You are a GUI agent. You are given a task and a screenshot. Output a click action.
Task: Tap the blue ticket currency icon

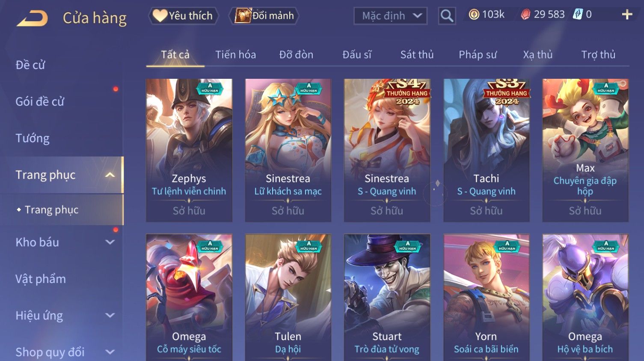tap(578, 14)
